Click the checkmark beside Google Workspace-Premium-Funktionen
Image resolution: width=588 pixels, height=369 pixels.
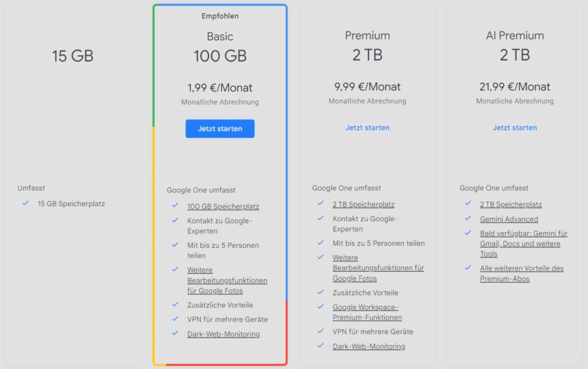[x=320, y=307]
